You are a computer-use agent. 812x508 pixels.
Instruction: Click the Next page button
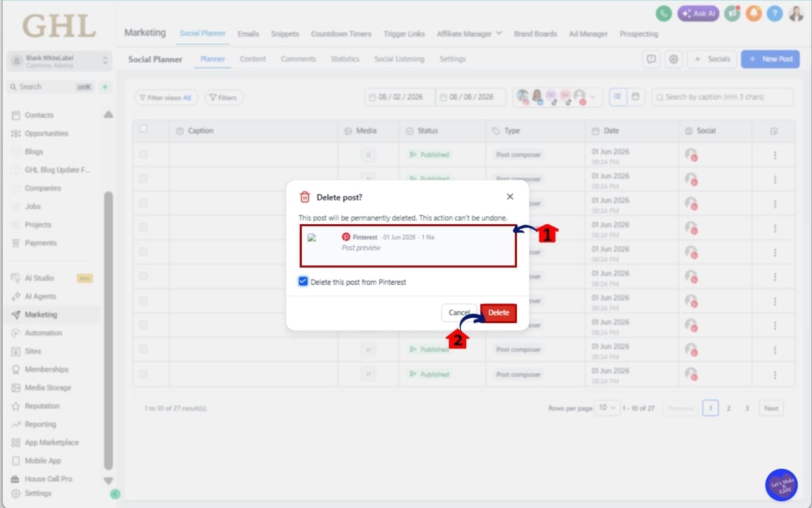[x=771, y=408]
